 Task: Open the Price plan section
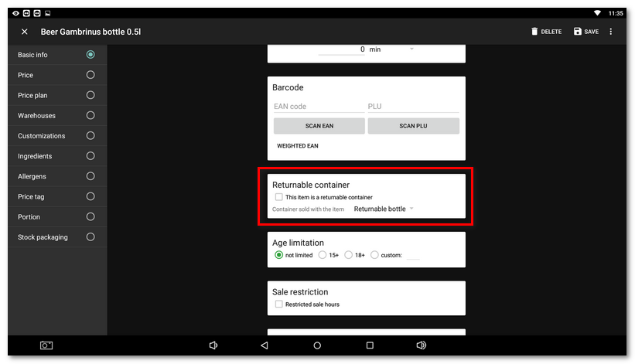coord(57,95)
